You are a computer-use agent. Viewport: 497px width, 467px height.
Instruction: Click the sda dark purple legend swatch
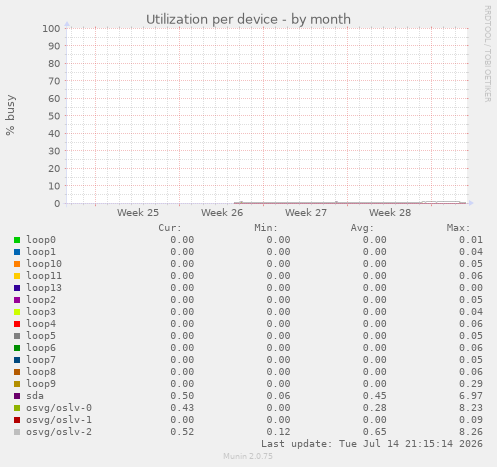(x=17, y=396)
